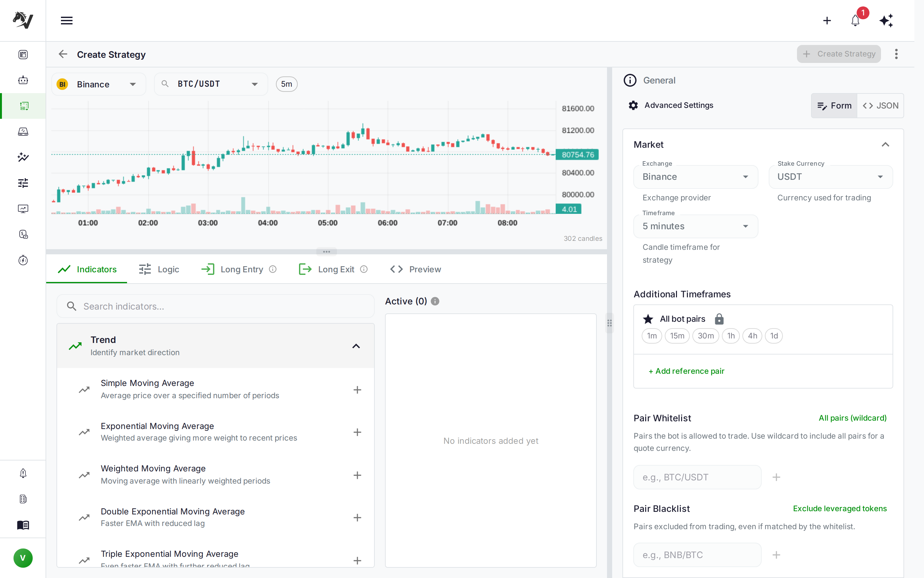Click Exclude leveraged tokens link

[x=840, y=508]
